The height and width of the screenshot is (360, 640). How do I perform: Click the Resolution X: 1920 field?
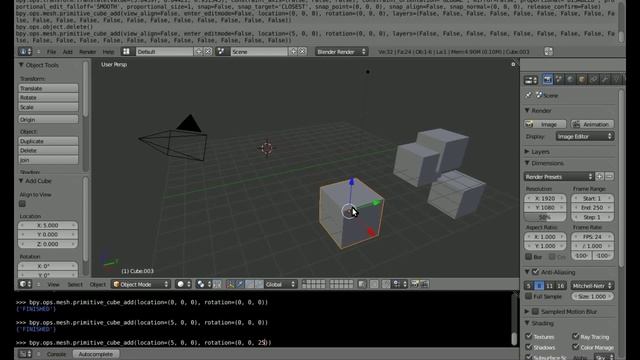coord(545,198)
